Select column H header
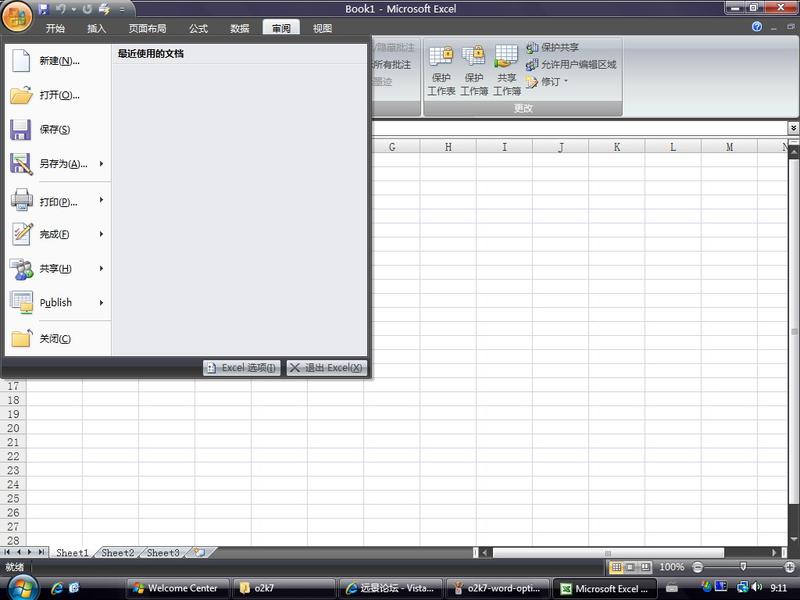Viewport: 800px width, 600px height. click(x=448, y=147)
